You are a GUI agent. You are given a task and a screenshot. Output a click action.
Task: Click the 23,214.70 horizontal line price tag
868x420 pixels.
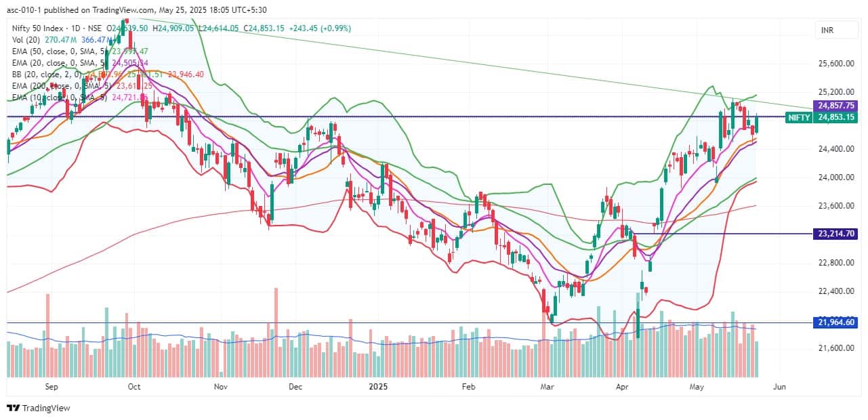coord(836,233)
